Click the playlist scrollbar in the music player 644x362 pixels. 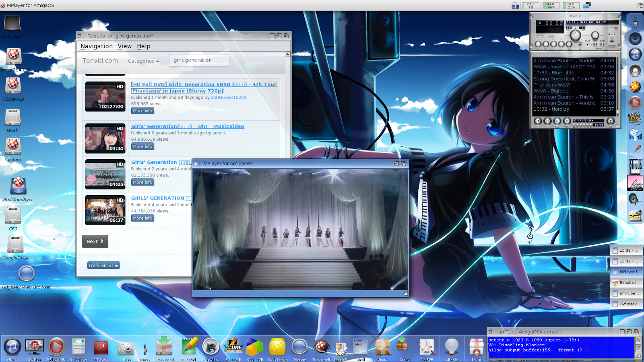[x=618, y=86]
